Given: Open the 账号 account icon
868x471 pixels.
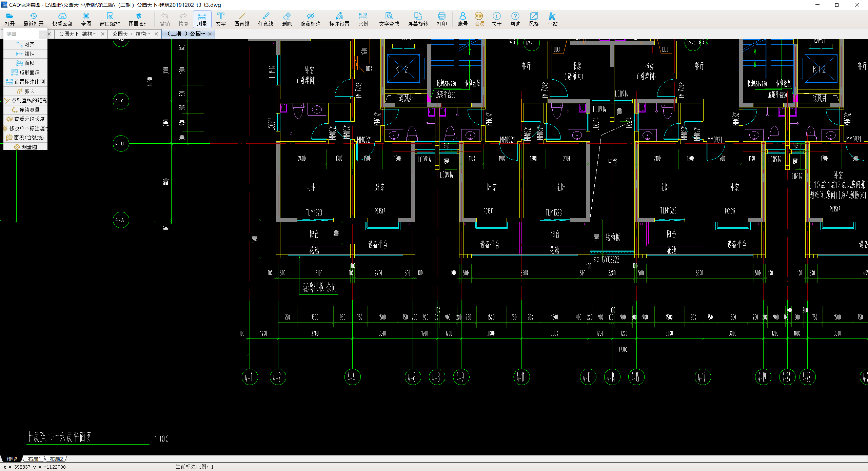Looking at the screenshot, I should coord(462,19).
